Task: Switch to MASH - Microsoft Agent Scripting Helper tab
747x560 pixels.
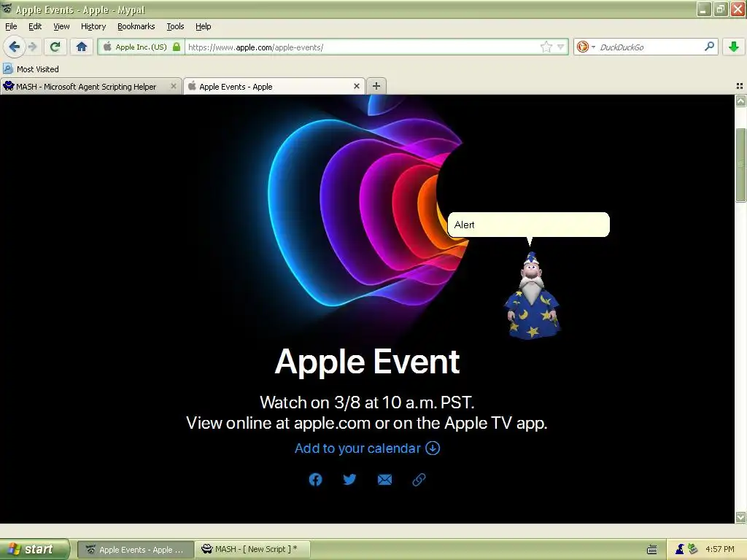Action: [86, 86]
